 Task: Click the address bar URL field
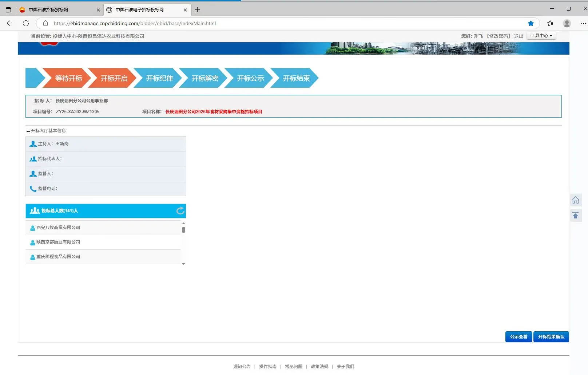287,23
